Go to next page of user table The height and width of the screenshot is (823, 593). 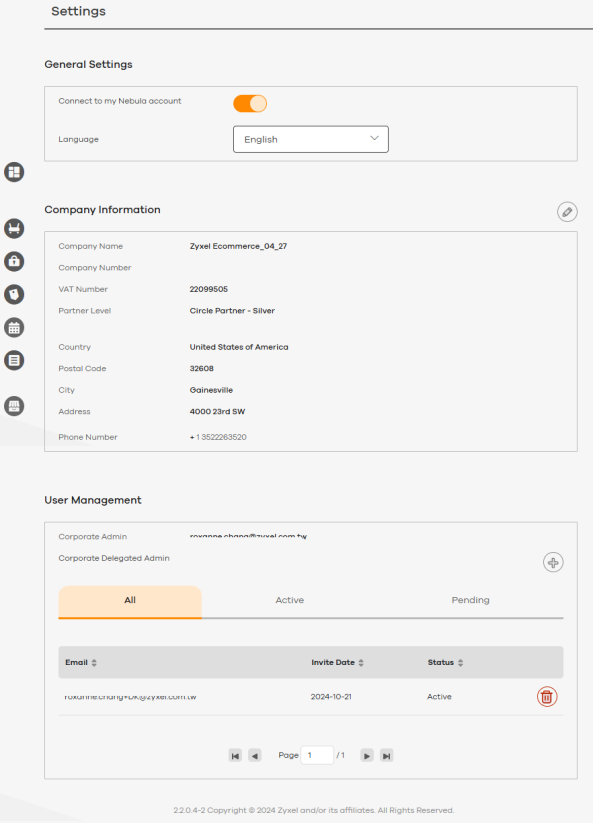click(x=367, y=756)
